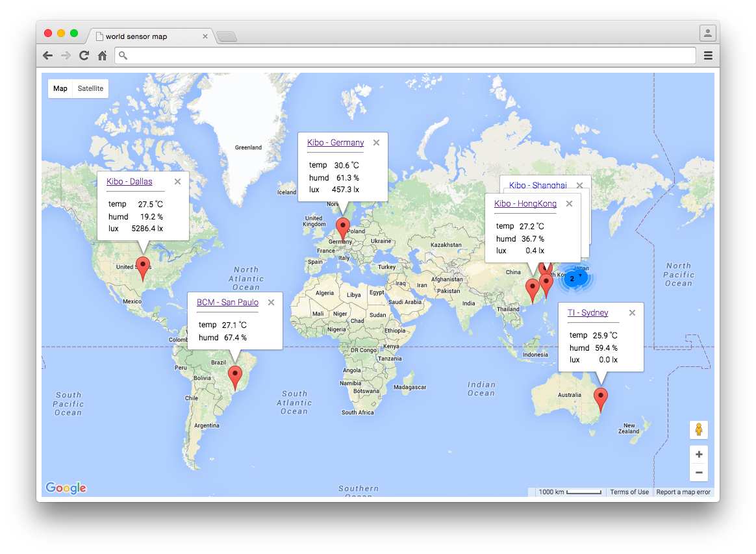The image size is (756, 554).
Task: Click the 1000 km scale control
Action: (x=570, y=492)
